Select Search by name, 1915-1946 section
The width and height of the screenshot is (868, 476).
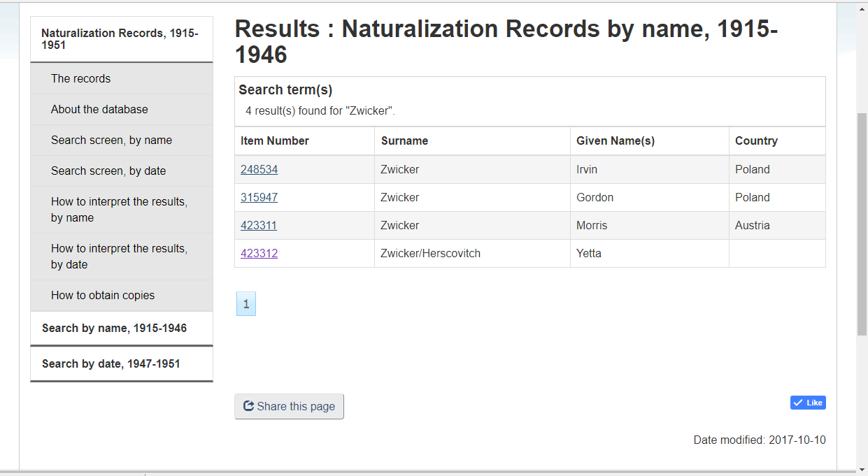(x=114, y=328)
